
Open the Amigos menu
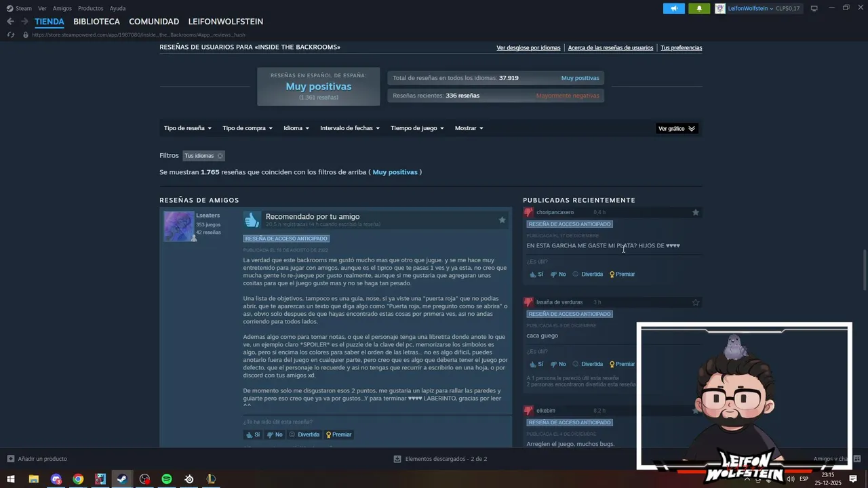click(62, 8)
